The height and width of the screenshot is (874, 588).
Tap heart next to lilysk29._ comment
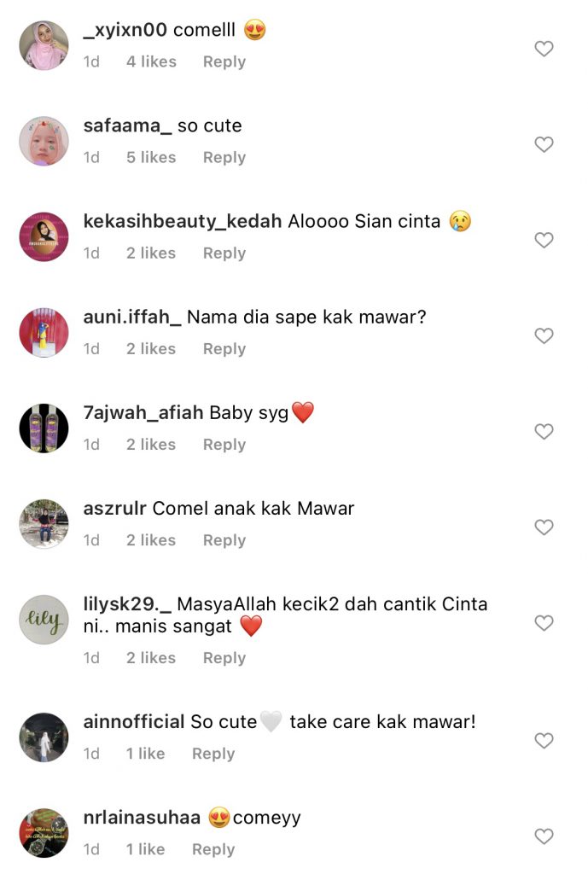click(x=544, y=622)
